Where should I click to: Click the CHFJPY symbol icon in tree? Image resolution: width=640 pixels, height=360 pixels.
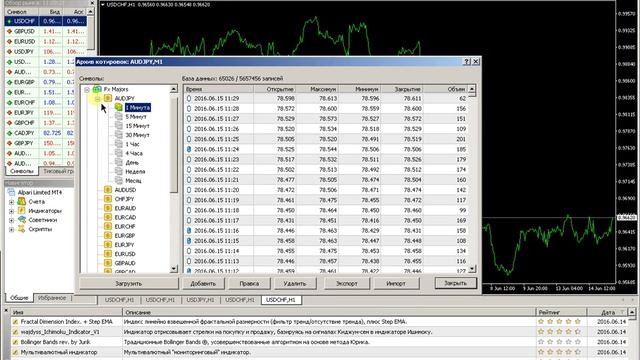(x=108, y=199)
